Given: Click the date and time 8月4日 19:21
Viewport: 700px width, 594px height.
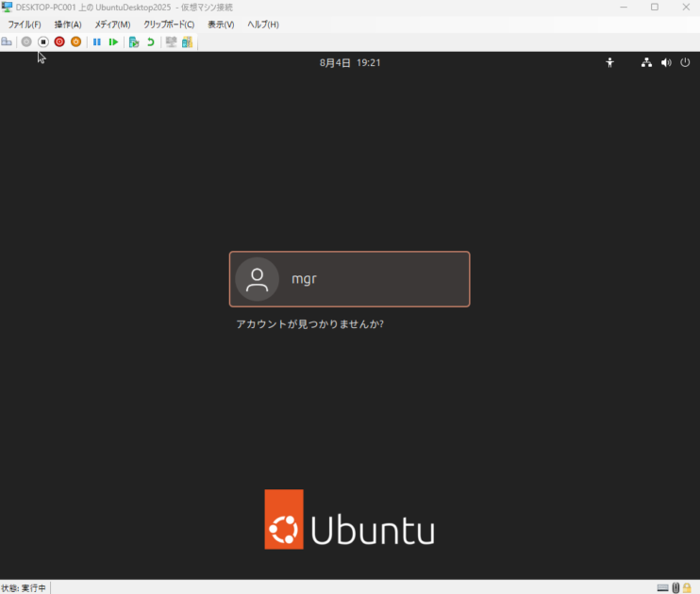Looking at the screenshot, I should [x=350, y=62].
